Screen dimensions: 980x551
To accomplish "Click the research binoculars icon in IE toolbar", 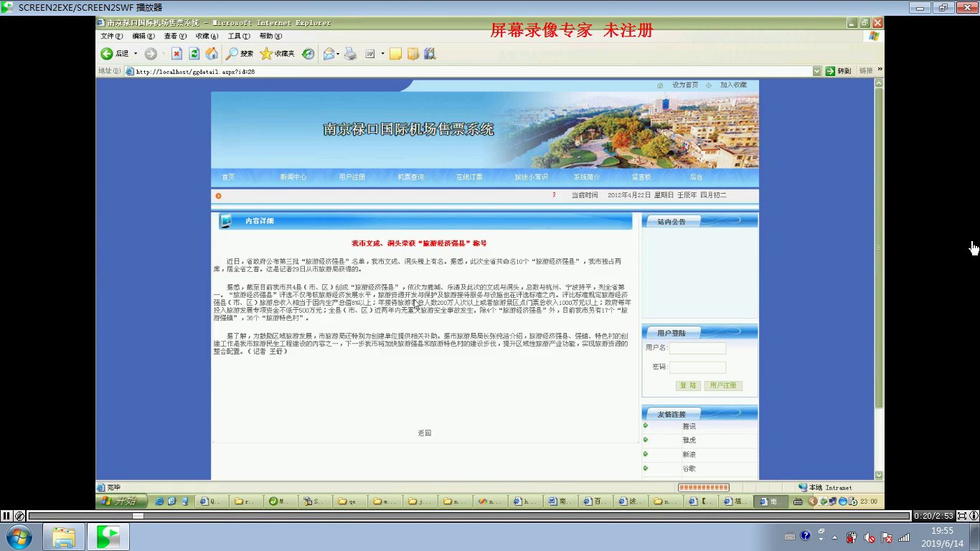I will pyautogui.click(x=430, y=54).
